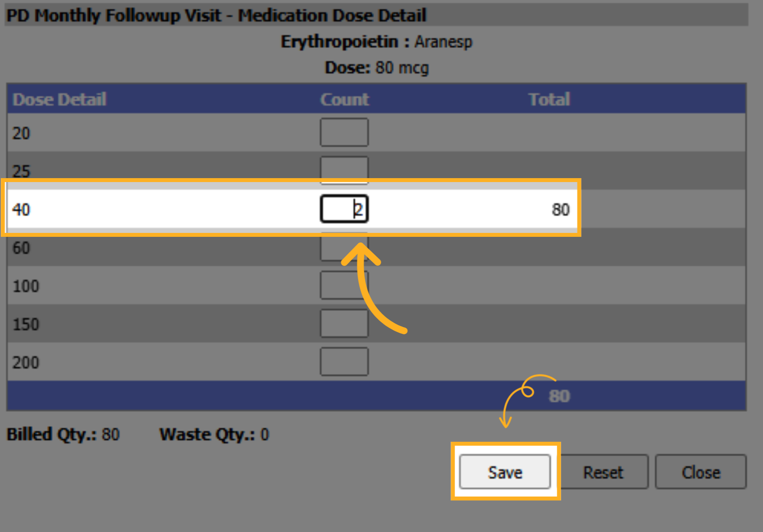Click the Count field for dose 200

pos(344,361)
